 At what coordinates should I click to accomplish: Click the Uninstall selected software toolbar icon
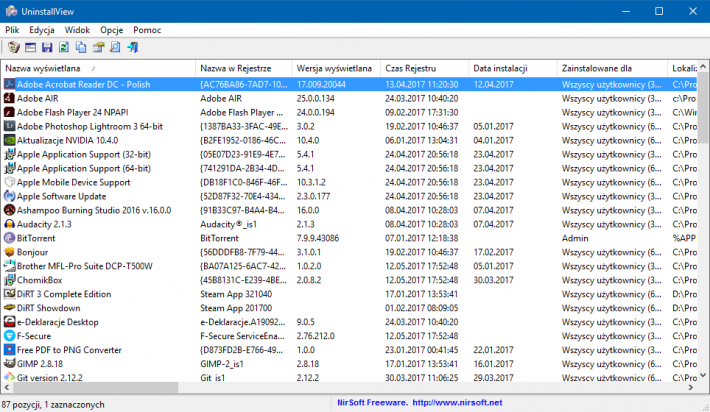14,47
